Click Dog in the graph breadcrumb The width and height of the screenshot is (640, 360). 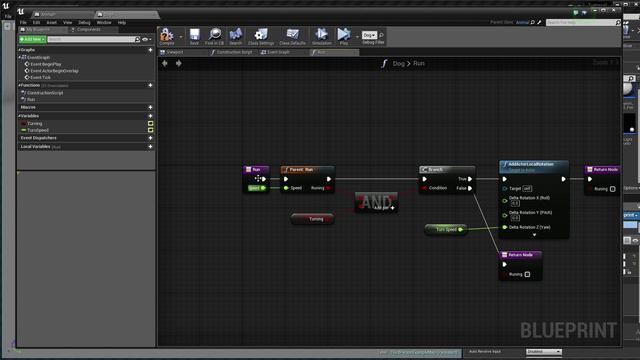coord(398,64)
